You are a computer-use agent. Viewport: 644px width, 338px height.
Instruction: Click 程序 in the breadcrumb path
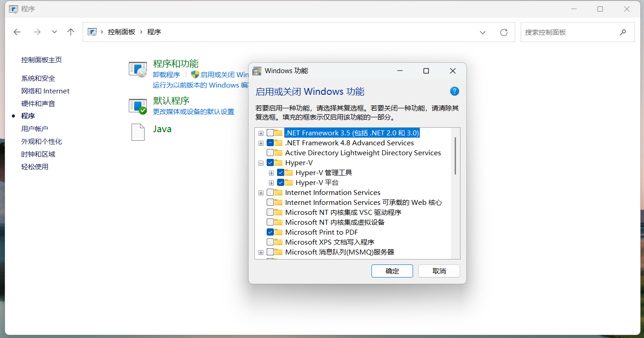pyautogui.click(x=154, y=32)
